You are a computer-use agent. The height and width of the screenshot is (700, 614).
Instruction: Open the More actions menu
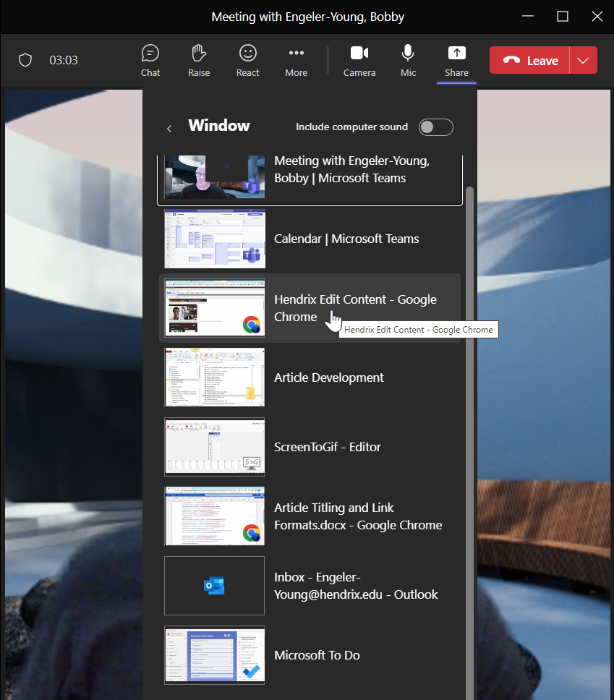click(x=297, y=61)
